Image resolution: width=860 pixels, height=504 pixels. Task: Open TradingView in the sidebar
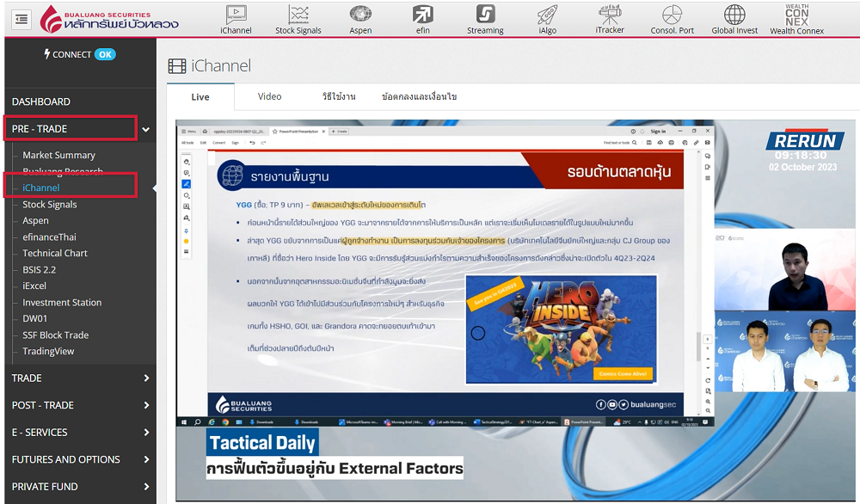click(x=48, y=351)
